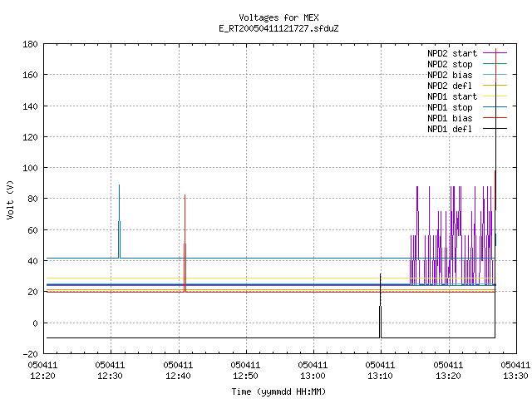The height and width of the screenshot is (399, 532).
Task: Click the orange NPD2 defl legend line
Action: click(x=495, y=85)
